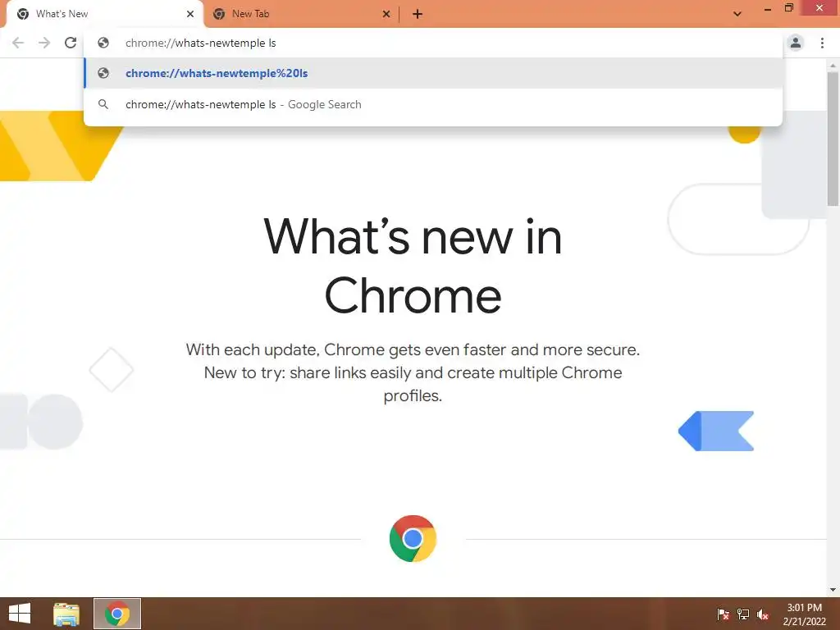Click the Chrome taskbar button

[x=117, y=614]
